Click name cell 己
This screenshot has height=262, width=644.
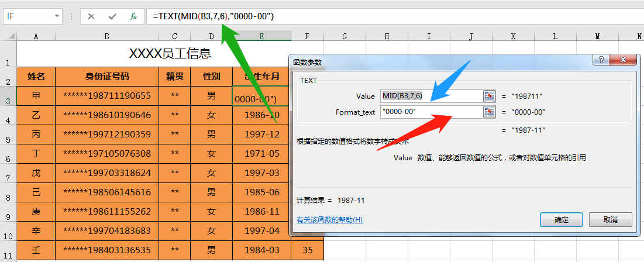[36, 192]
